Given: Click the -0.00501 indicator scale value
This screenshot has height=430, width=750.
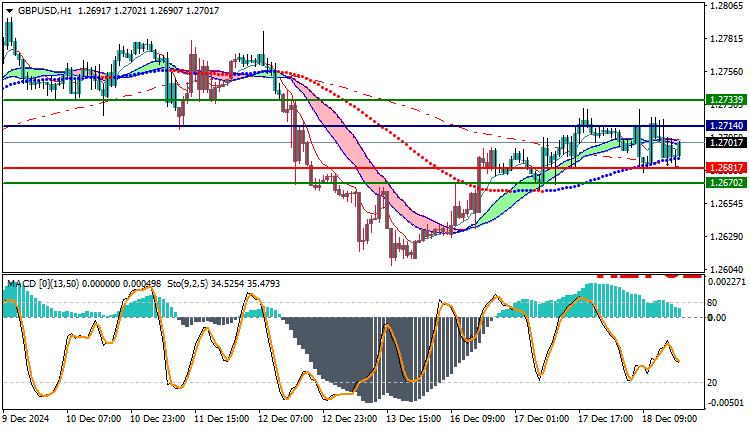Looking at the screenshot, I should coord(726,403).
